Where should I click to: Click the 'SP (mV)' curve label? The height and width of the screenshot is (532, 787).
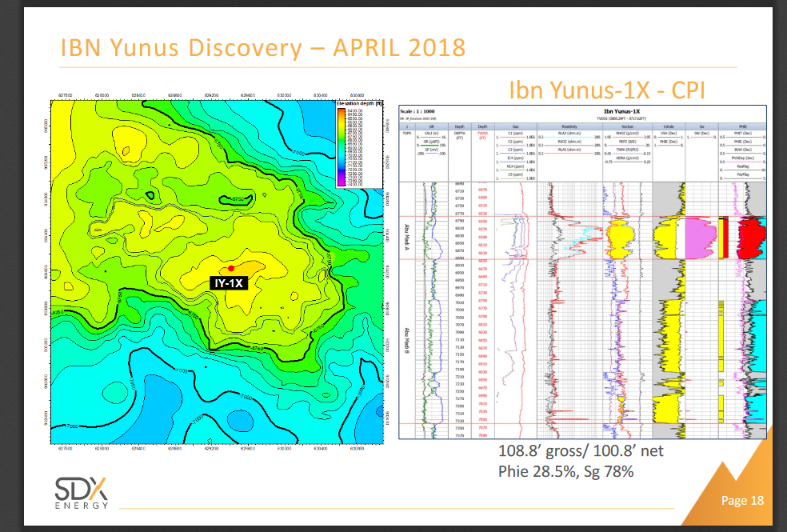pyautogui.click(x=430, y=150)
